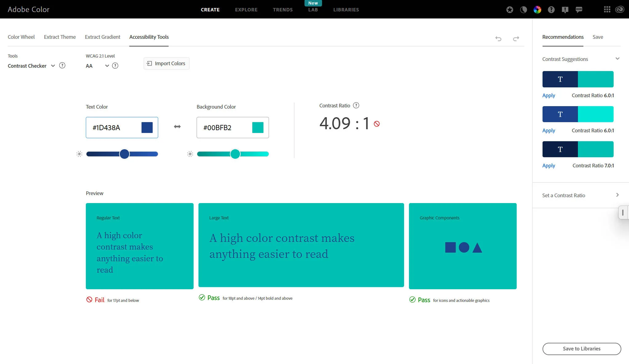This screenshot has height=364, width=629.
Task: Select the Recommendations panel tab
Action: coord(563,37)
